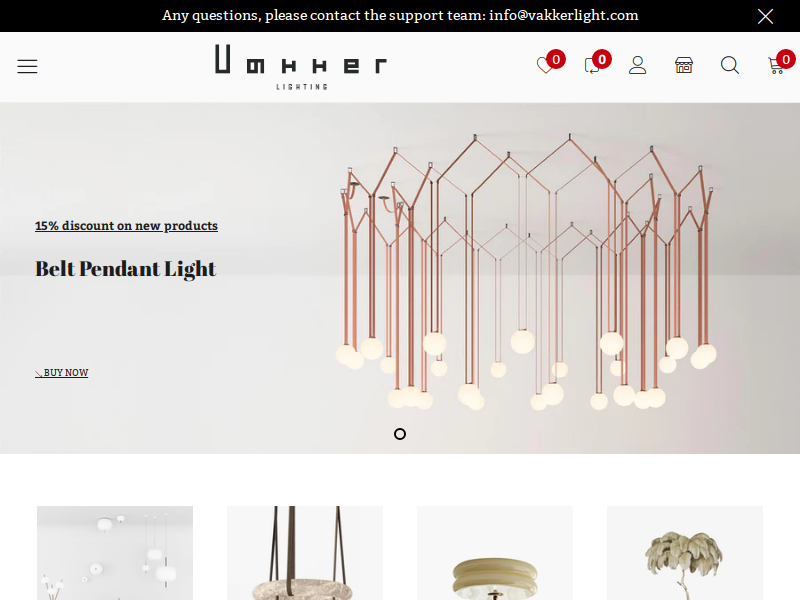Open the 15% discount on new products link
The width and height of the screenshot is (800, 600).
coord(127,226)
